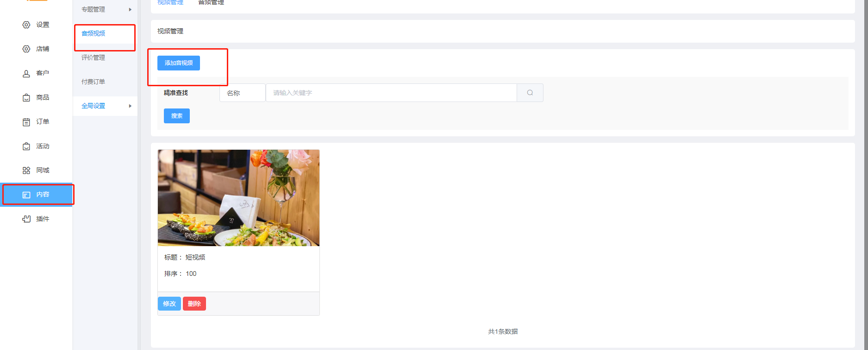Open the 客户 customer person icon
Image resolution: width=868 pixels, height=350 pixels.
26,73
